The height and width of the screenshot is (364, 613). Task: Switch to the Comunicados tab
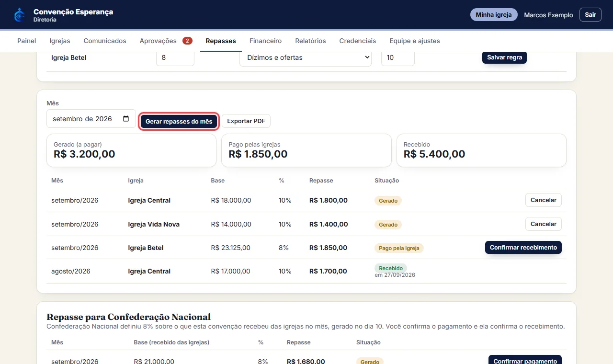pyautogui.click(x=105, y=41)
